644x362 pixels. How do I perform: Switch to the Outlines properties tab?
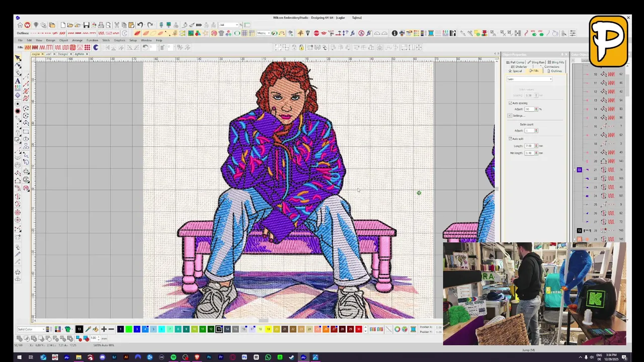tap(554, 71)
